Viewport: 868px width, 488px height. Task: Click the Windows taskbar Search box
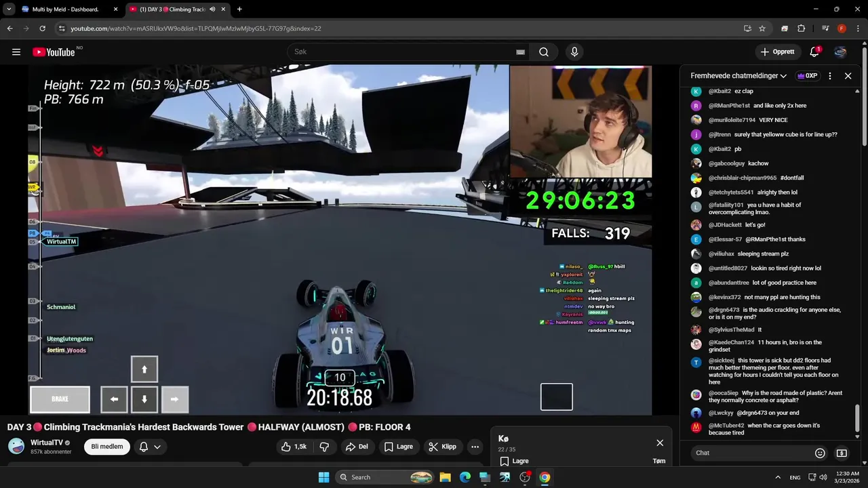pos(385,477)
